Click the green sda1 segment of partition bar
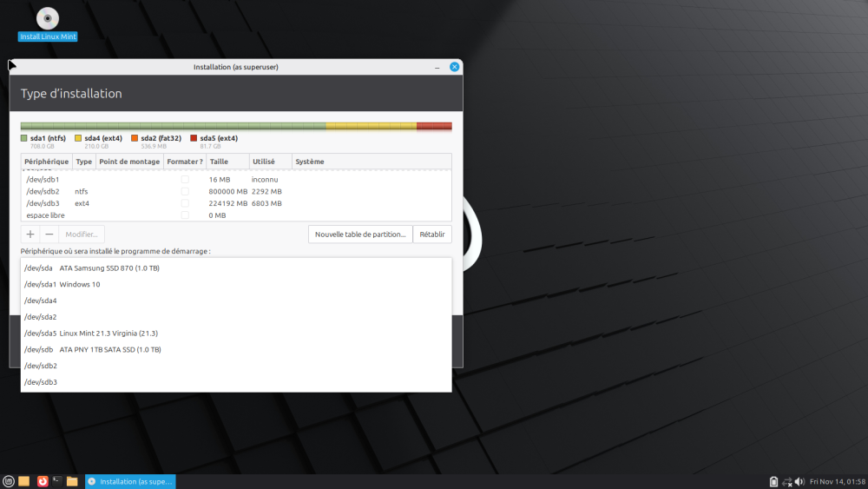The height and width of the screenshot is (489, 868). click(174, 126)
